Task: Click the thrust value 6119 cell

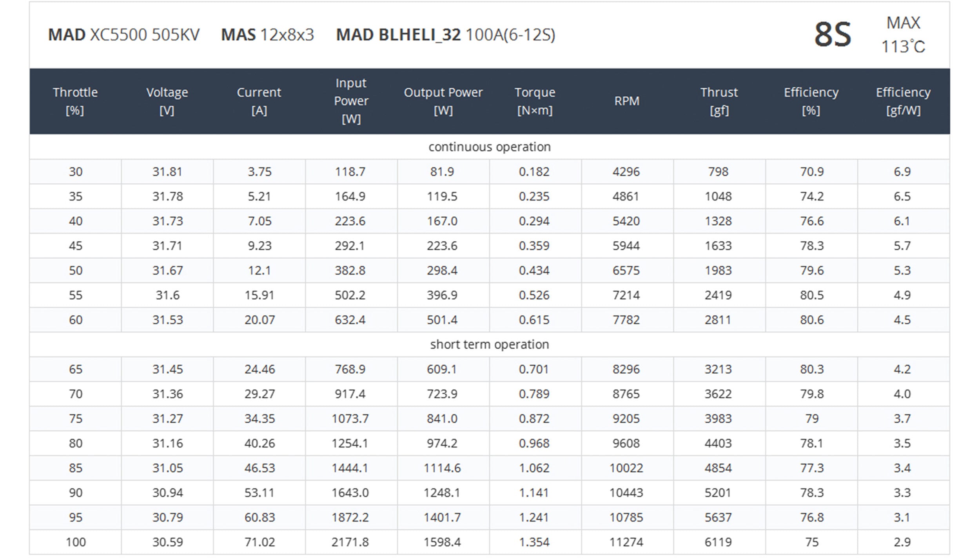Action: (x=718, y=542)
